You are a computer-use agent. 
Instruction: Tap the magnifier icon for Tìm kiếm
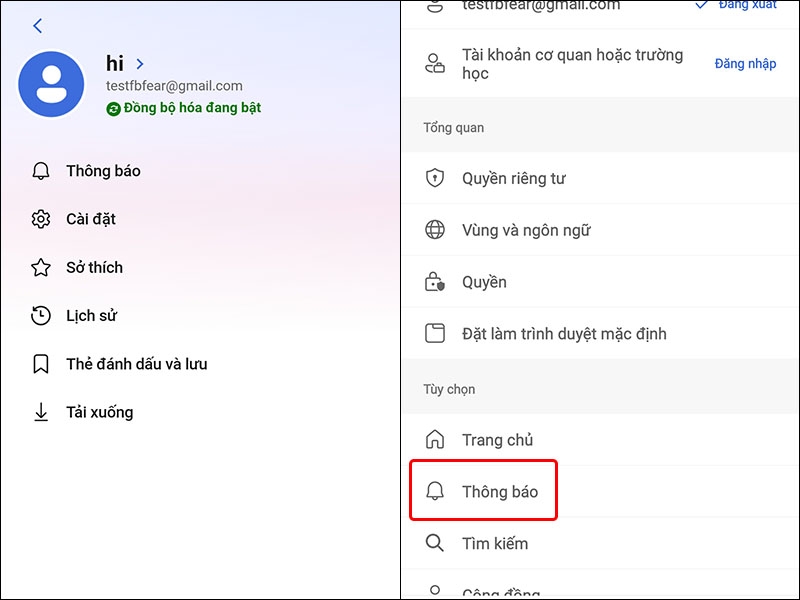435,543
